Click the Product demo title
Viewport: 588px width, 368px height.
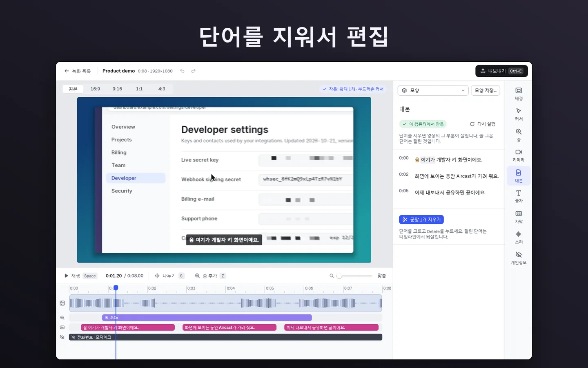[118, 71]
